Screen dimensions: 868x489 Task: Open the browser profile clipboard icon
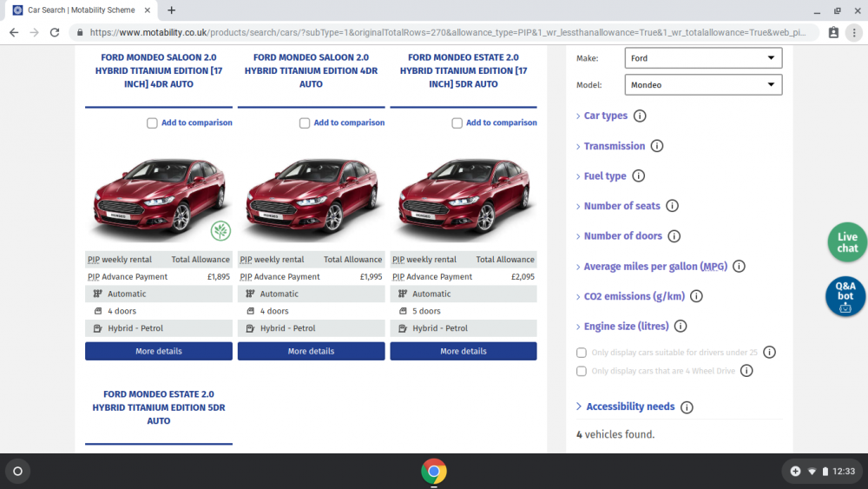coord(833,33)
